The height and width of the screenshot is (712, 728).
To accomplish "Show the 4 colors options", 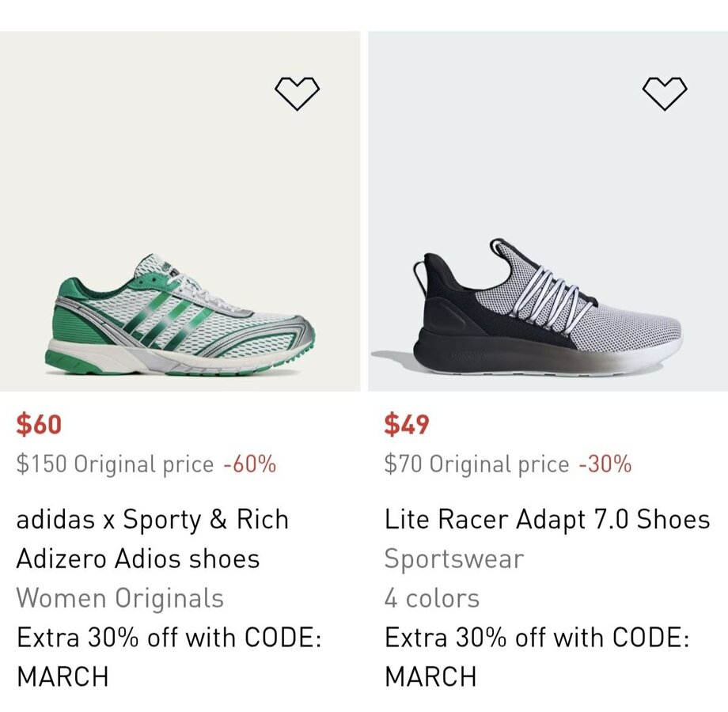I will [x=432, y=598].
